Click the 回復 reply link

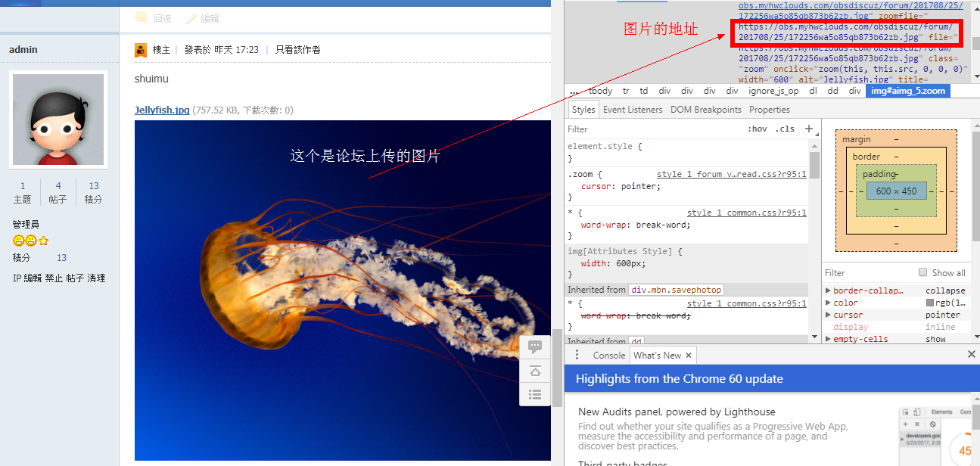[x=163, y=19]
